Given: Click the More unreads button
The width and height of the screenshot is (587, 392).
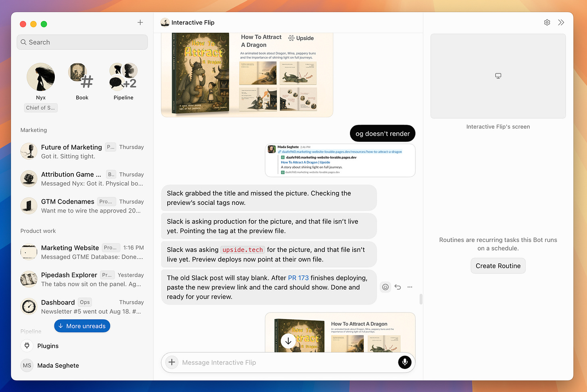Looking at the screenshot, I should click(82, 326).
